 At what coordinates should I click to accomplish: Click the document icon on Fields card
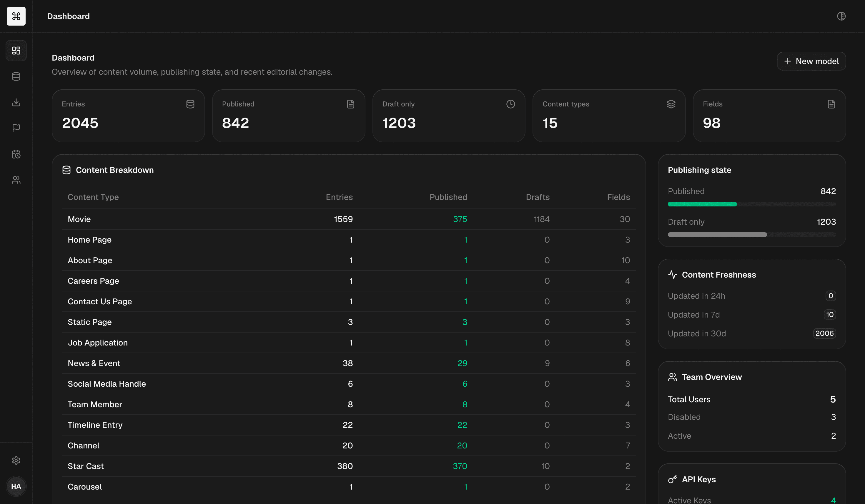(831, 104)
